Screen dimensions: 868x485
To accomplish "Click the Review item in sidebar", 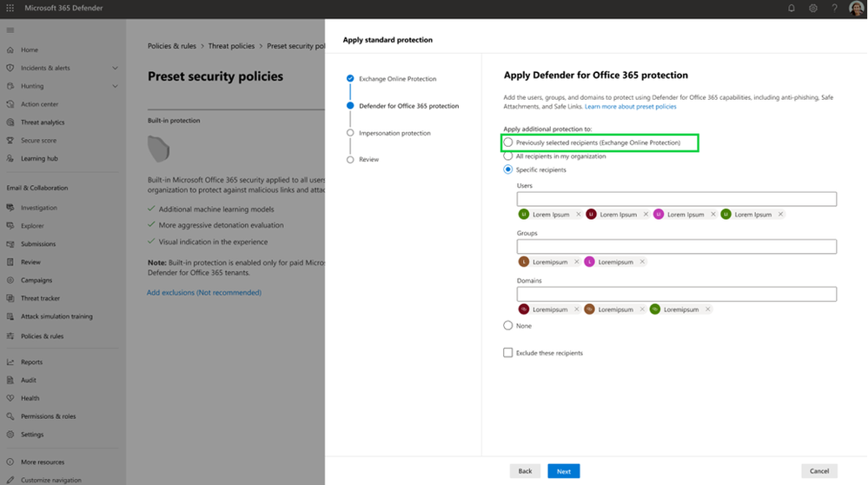I will tap(30, 262).
